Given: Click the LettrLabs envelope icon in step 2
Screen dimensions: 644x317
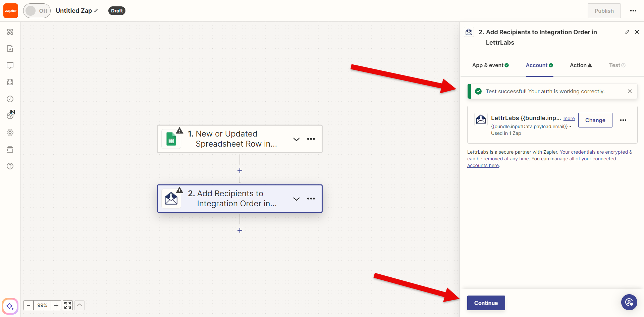Looking at the screenshot, I should pyautogui.click(x=171, y=199).
